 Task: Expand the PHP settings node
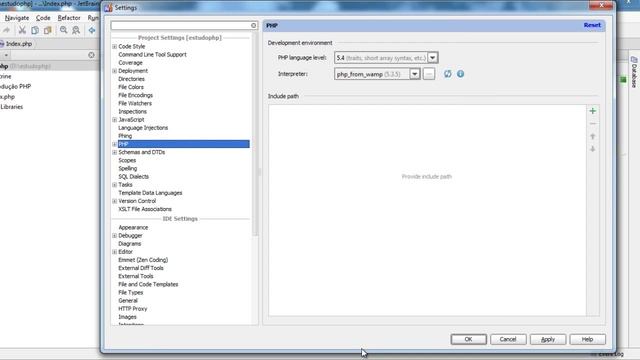click(x=114, y=144)
